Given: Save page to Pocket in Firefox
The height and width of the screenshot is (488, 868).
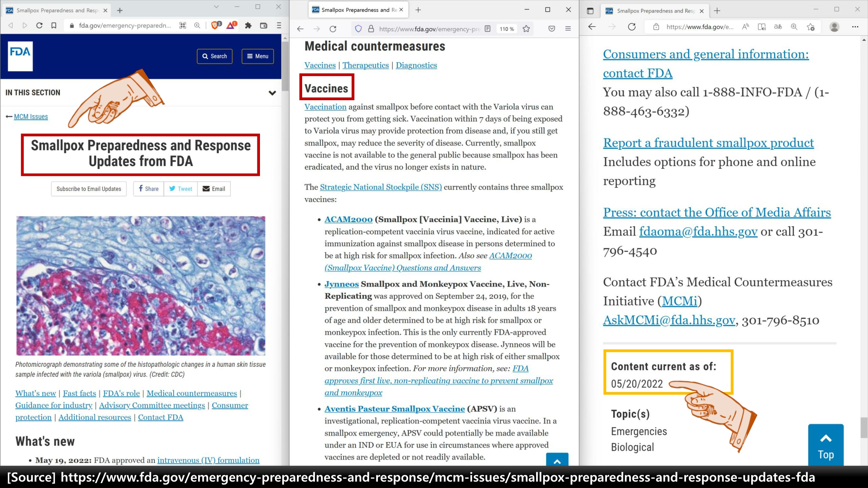Looking at the screenshot, I should (x=552, y=29).
